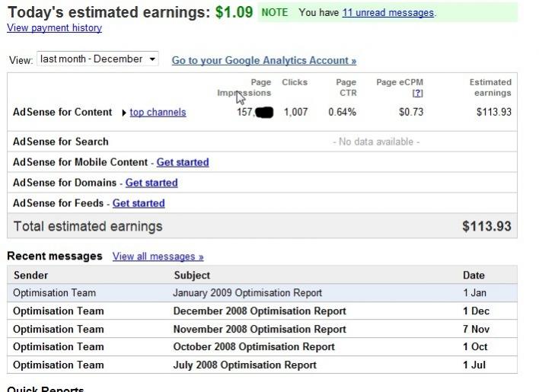539x392 pixels.
Task: Click the No data available text
Action: [376, 142]
